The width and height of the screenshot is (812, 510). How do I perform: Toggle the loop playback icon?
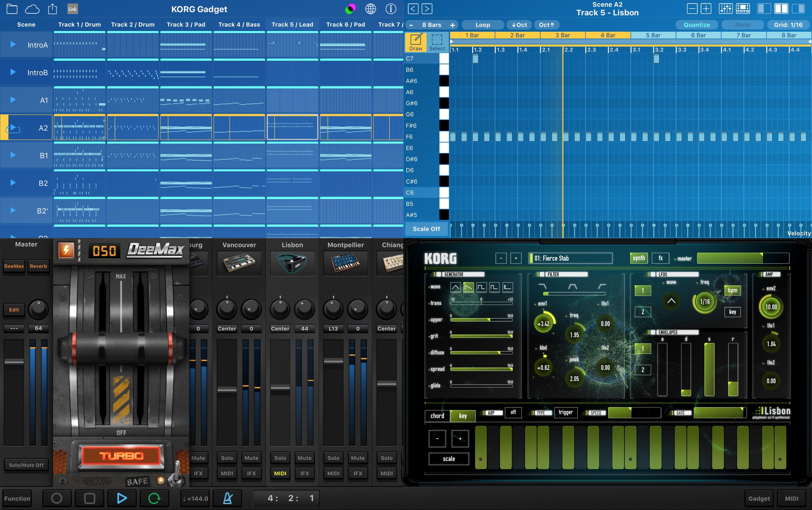pyautogui.click(x=154, y=498)
